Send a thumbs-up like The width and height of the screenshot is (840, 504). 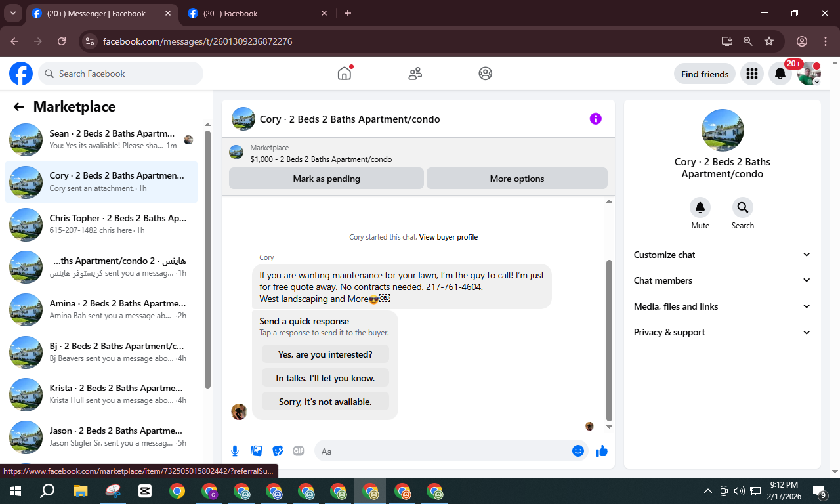[602, 451]
